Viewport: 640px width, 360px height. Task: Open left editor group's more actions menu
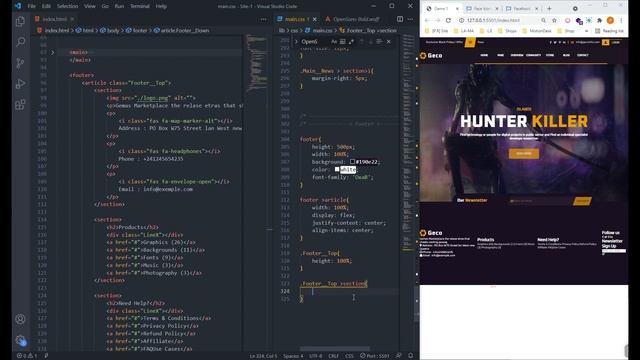click(263, 19)
